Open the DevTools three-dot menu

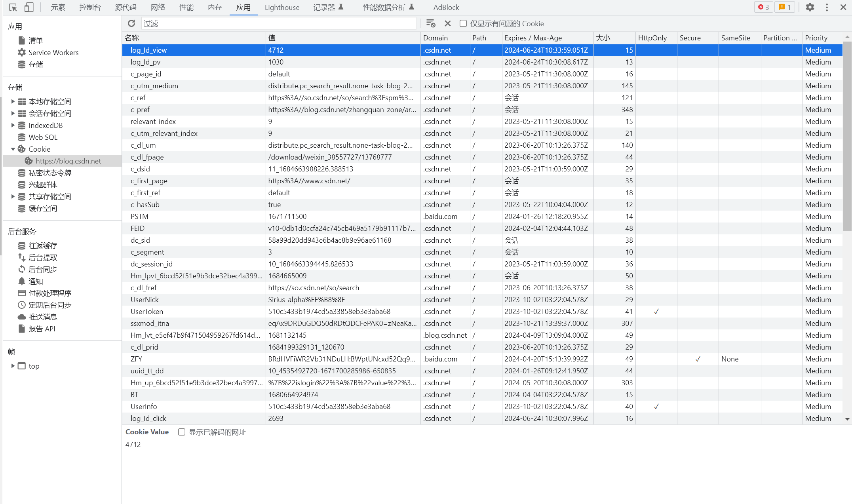[827, 7]
